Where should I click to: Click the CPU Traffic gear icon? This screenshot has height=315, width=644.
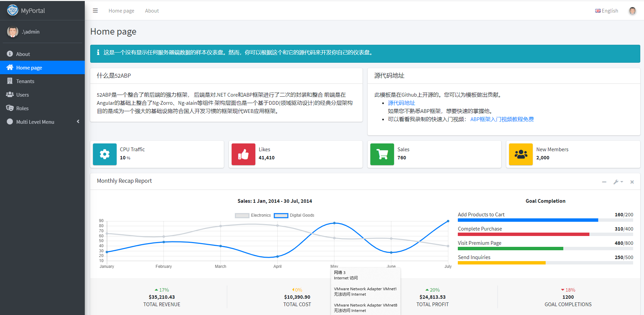[105, 154]
